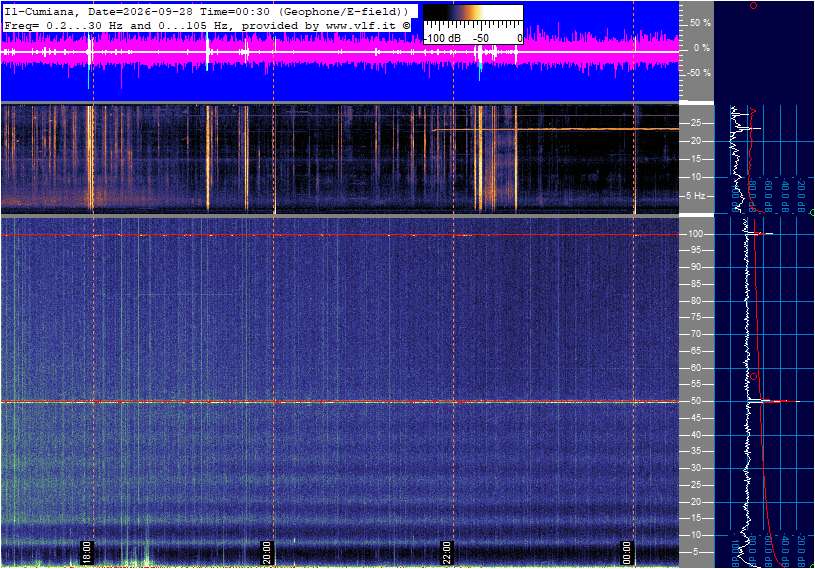This screenshot has width=815, height=569.
Task: Click the 'Date=2026-09-28' header text
Action: [x=140, y=11]
